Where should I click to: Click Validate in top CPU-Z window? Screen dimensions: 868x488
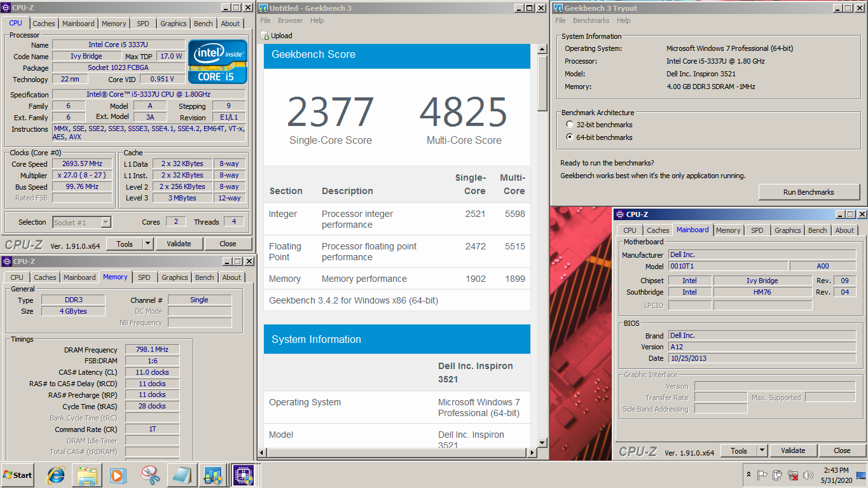[179, 244]
